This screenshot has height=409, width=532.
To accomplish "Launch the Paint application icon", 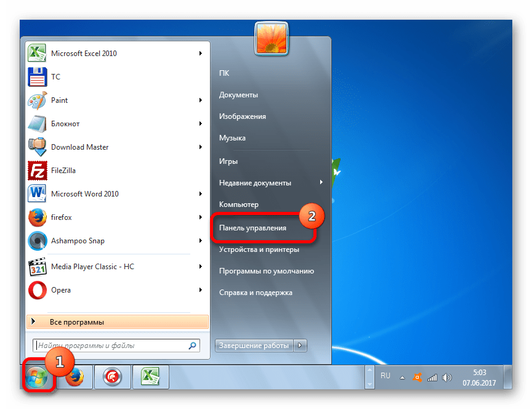I will coord(38,100).
